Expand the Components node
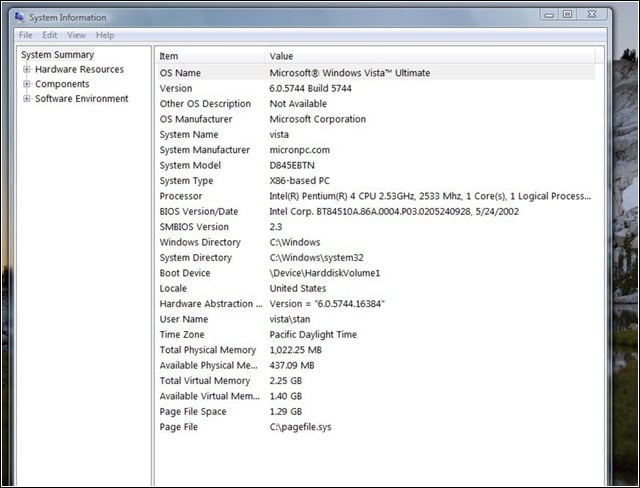The height and width of the screenshot is (488, 640). [27, 84]
